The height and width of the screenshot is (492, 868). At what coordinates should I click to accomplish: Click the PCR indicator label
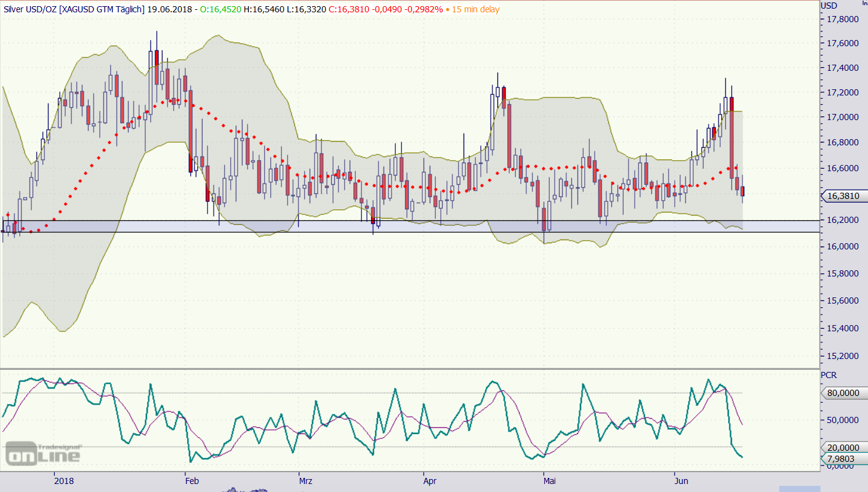click(829, 375)
